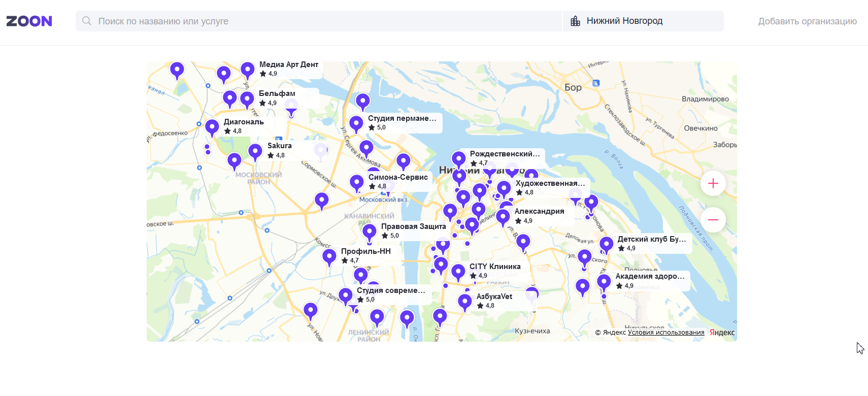Open the Нижний Новгород city selector
Image resolution: width=868 pixels, height=396 pixels.
click(x=644, y=21)
